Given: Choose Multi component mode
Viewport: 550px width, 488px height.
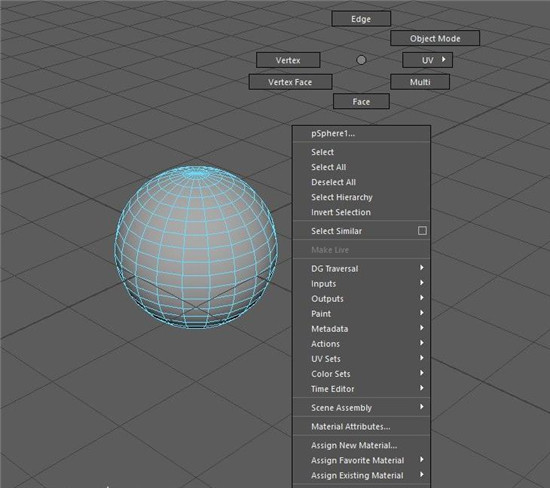Looking at the screenshot, I should [420, 82].
